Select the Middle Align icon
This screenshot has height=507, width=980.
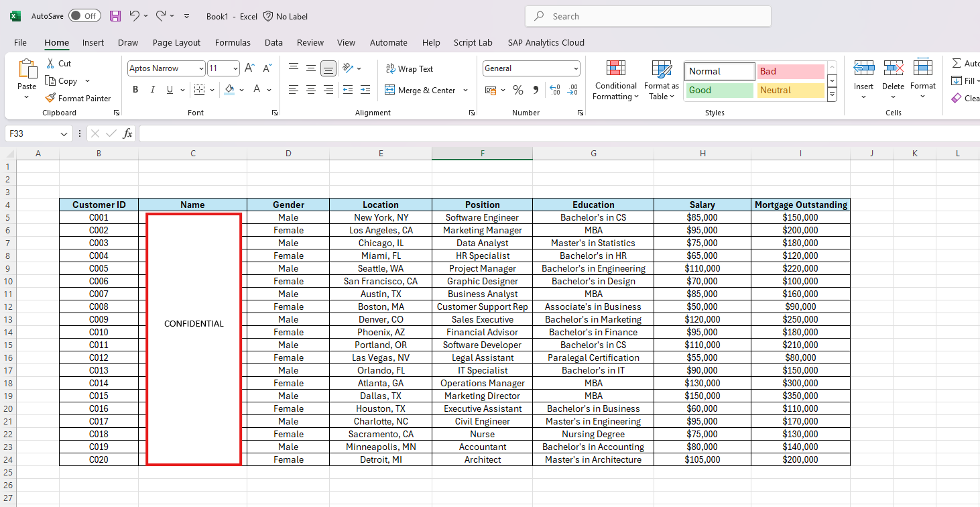coord(311,68)
